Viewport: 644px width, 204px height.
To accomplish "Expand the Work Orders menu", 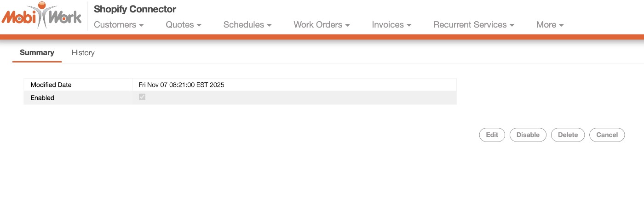I will 322,25.
